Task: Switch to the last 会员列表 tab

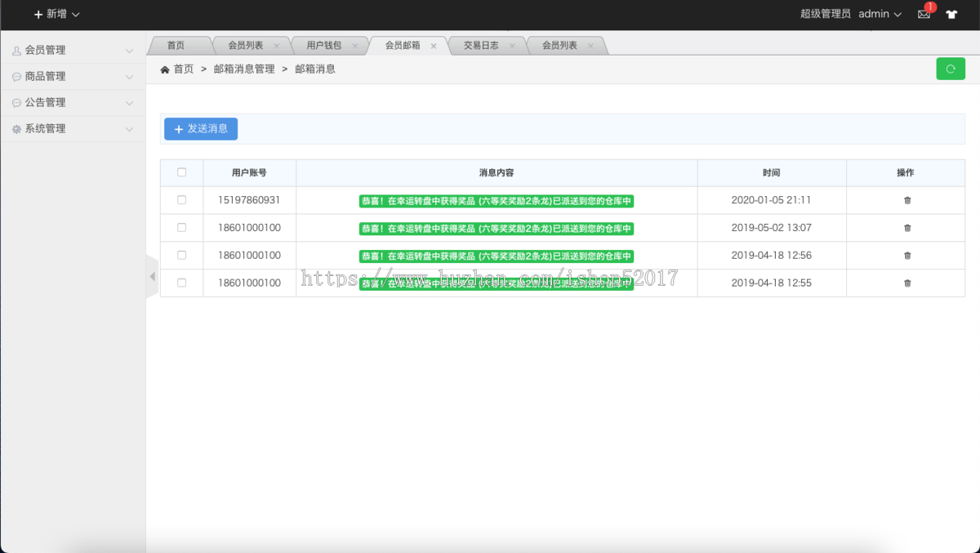Action: point(559,46)
